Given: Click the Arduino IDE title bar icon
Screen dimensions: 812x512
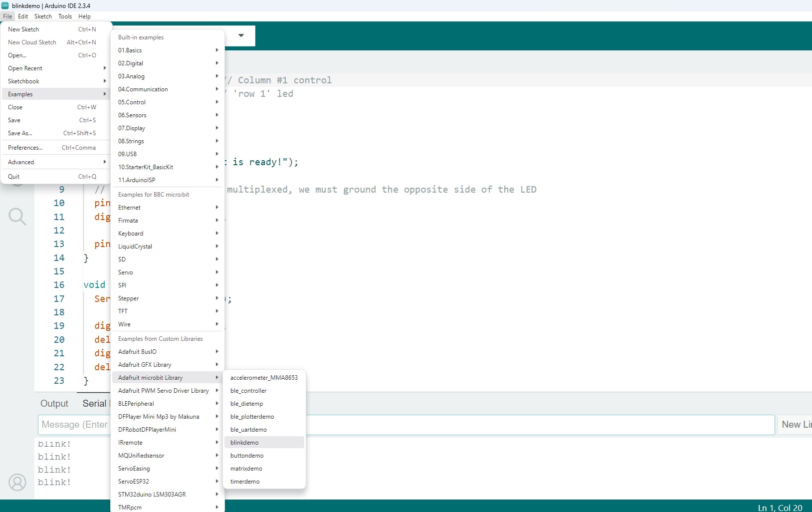Looking at the screenshot, I should (5, 5).
